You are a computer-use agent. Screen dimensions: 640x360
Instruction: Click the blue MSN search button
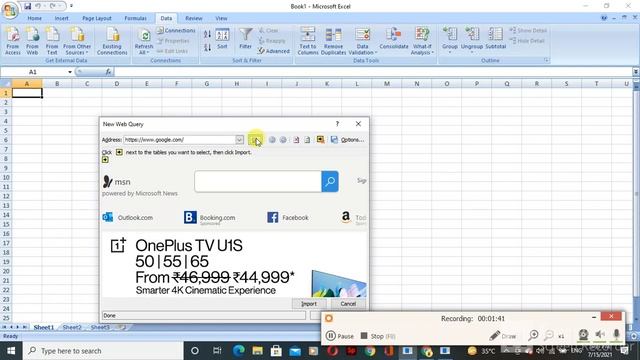coord(330,181)
